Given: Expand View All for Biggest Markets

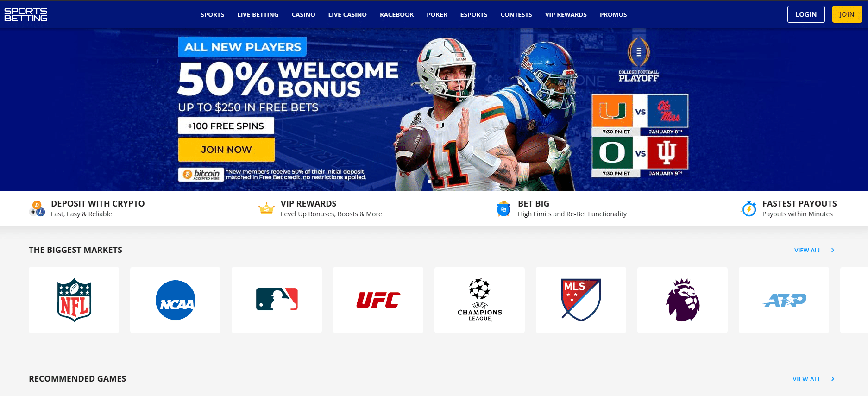Looking at the screenshot, I should 814,250.
